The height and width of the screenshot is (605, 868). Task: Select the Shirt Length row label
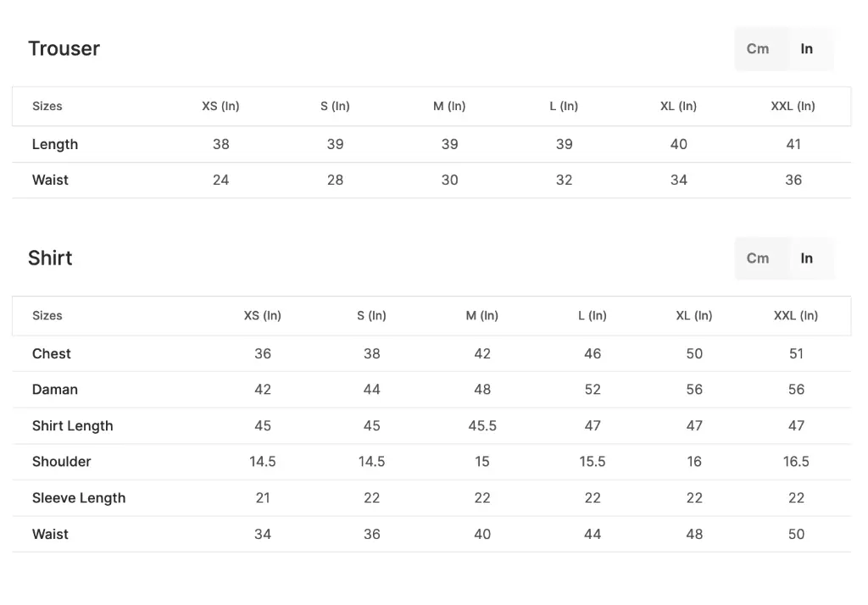72,425
